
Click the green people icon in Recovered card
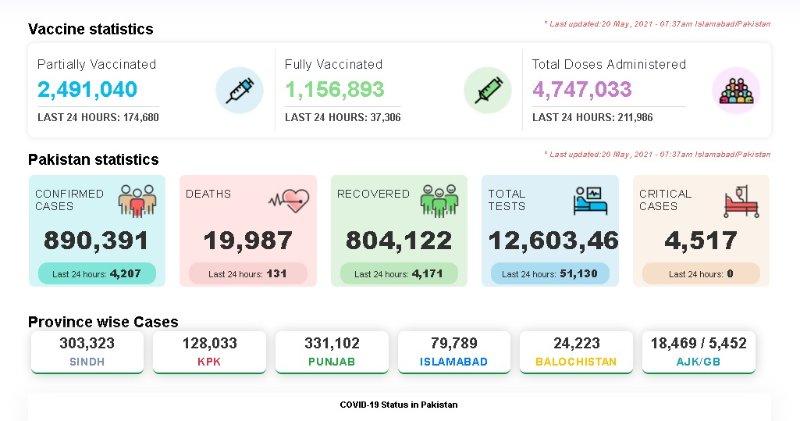(x=438, y=200)
